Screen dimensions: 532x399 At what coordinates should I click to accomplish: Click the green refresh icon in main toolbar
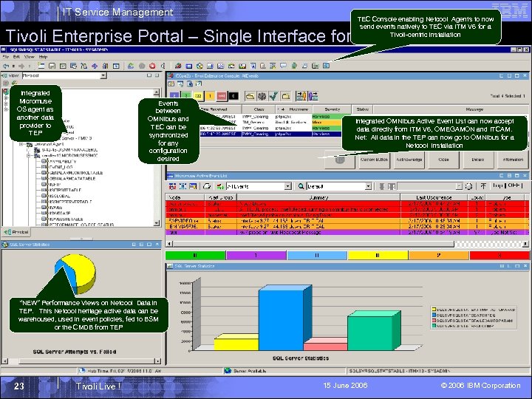click(x=131, y=66)
